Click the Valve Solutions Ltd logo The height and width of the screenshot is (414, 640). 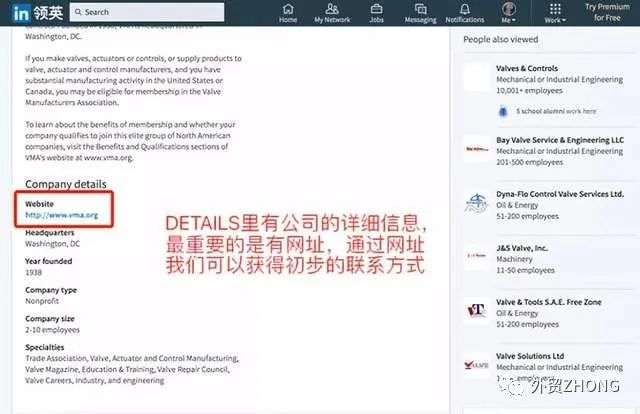click(x=476, y=365)
